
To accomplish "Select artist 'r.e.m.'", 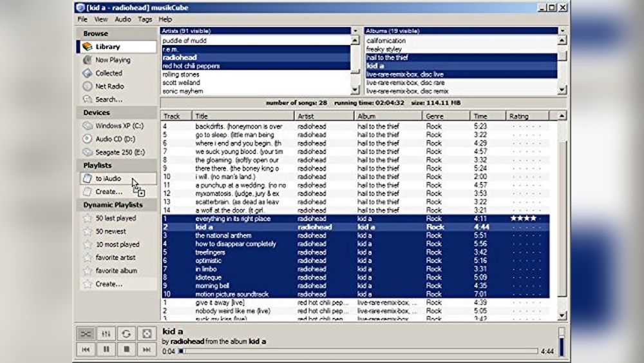I will pyautogui.click(x=256, y=50).
